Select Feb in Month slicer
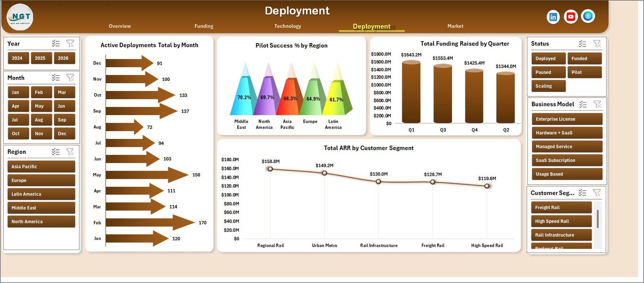The height and width of the screenshot is (283, 644). 41,93
